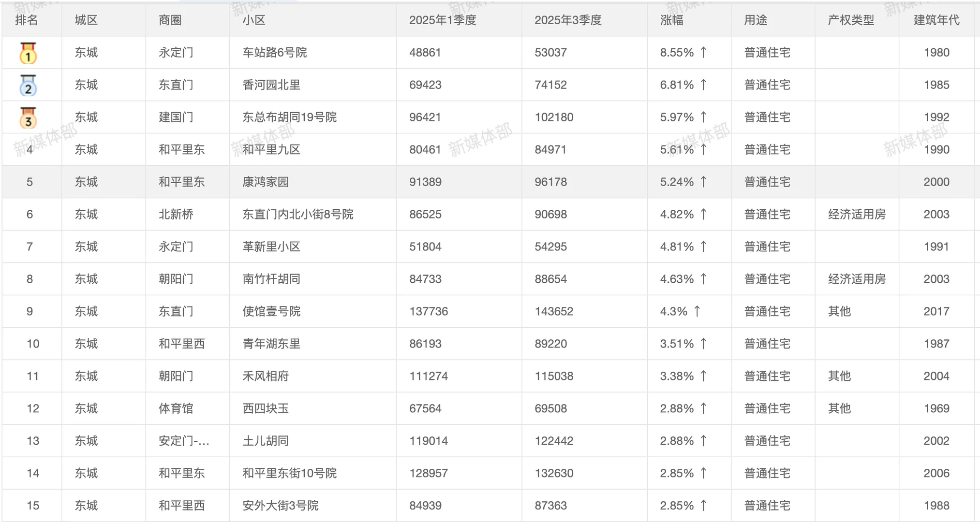Click the silver medal icon for rank 2
The height and width of the screenshot is (522, 980).
(x=29, y=85)
